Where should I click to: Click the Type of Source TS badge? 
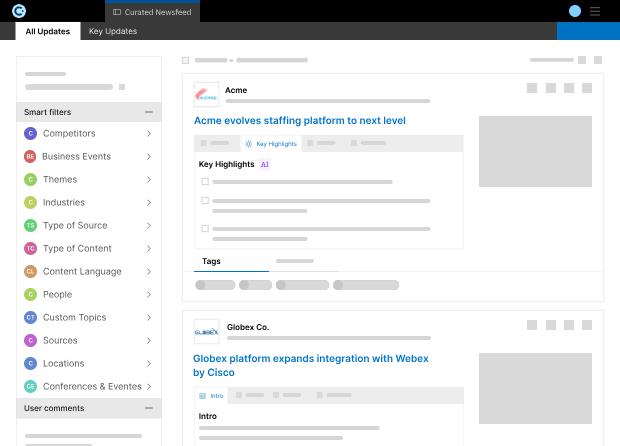pos(30,225)
